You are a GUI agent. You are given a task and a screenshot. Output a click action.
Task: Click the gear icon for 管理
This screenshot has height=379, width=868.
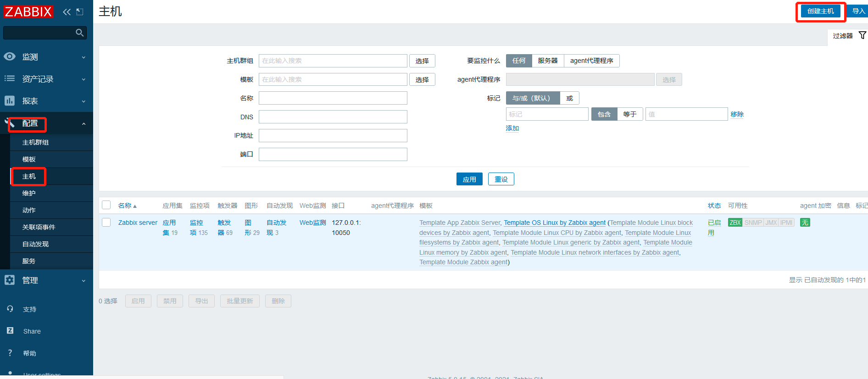[10, 280]
